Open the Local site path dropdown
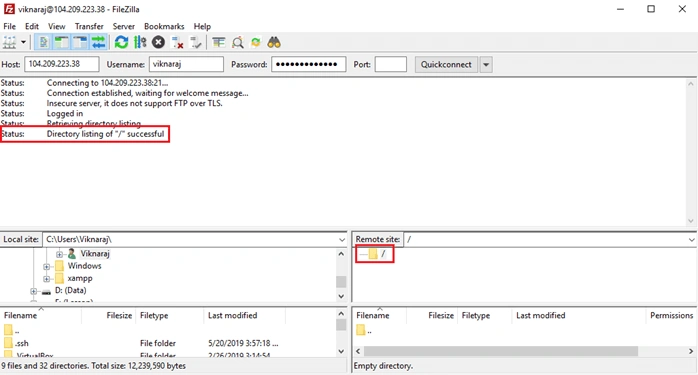698x375 pixels. (x=341, y=240)
